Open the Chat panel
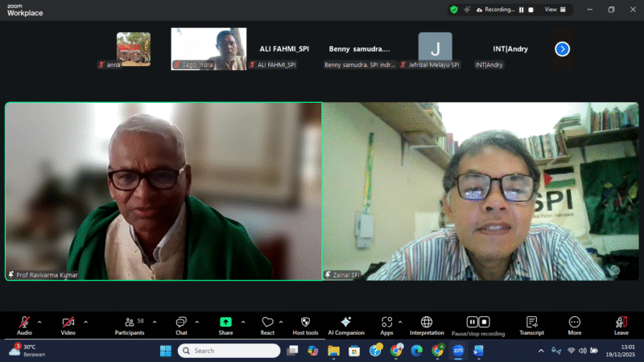 [181, 323]
